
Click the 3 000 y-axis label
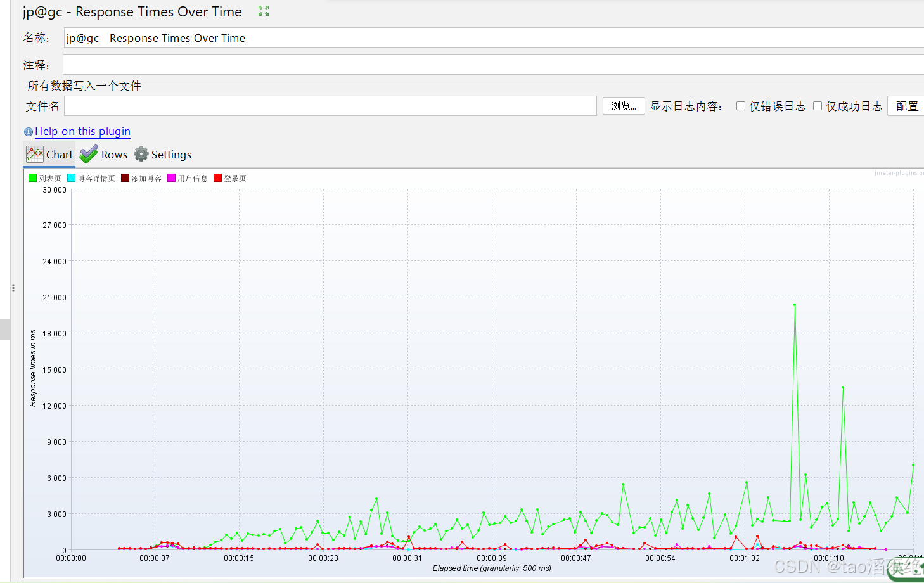pyautogui.click(x=56, y=514)
